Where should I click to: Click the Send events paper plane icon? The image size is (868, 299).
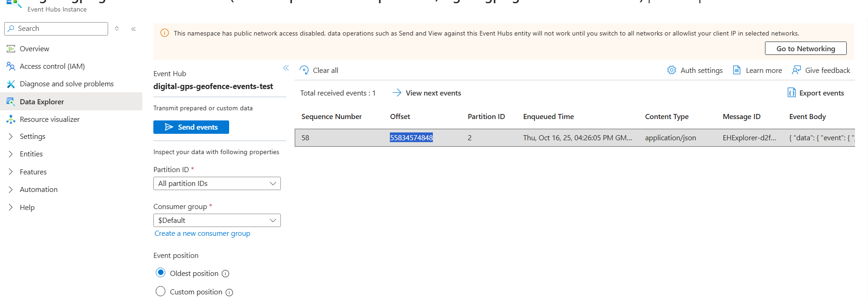(169, 127)
